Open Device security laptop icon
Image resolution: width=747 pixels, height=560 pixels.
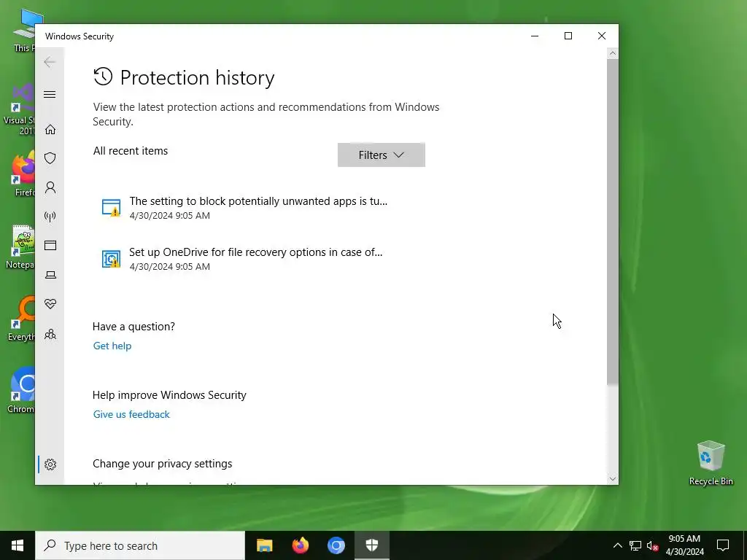50,275
